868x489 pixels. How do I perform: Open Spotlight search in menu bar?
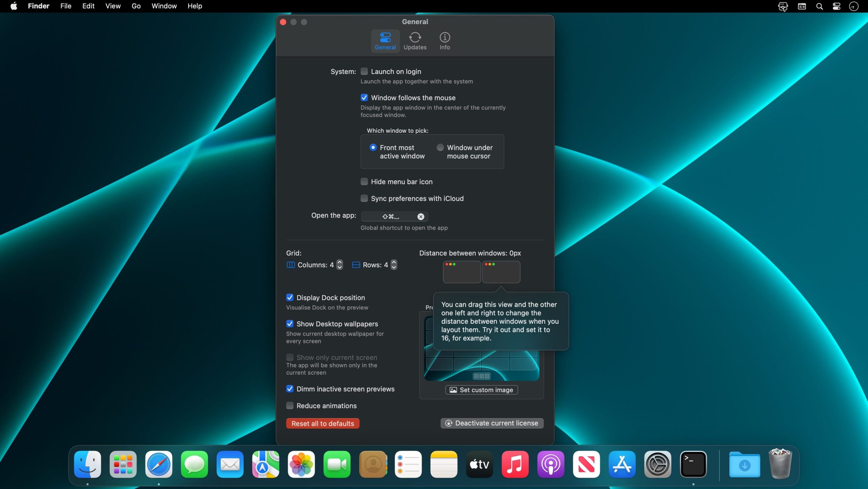pyautogui.click(x=819, y=6)
